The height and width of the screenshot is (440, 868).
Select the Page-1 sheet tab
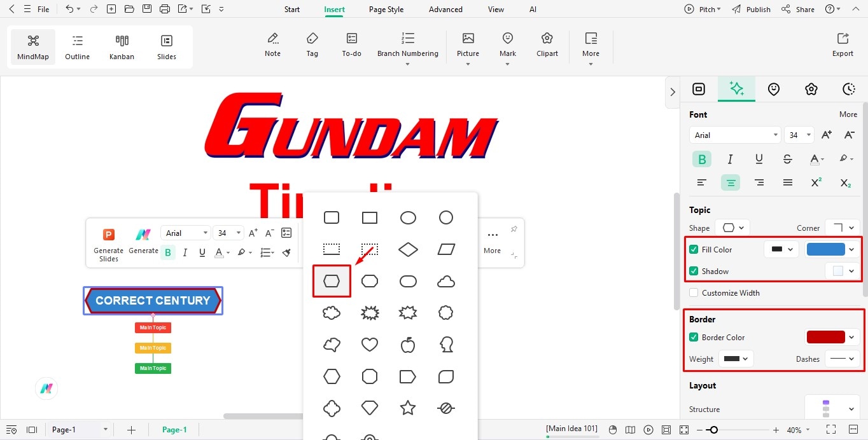coord(174,430)
